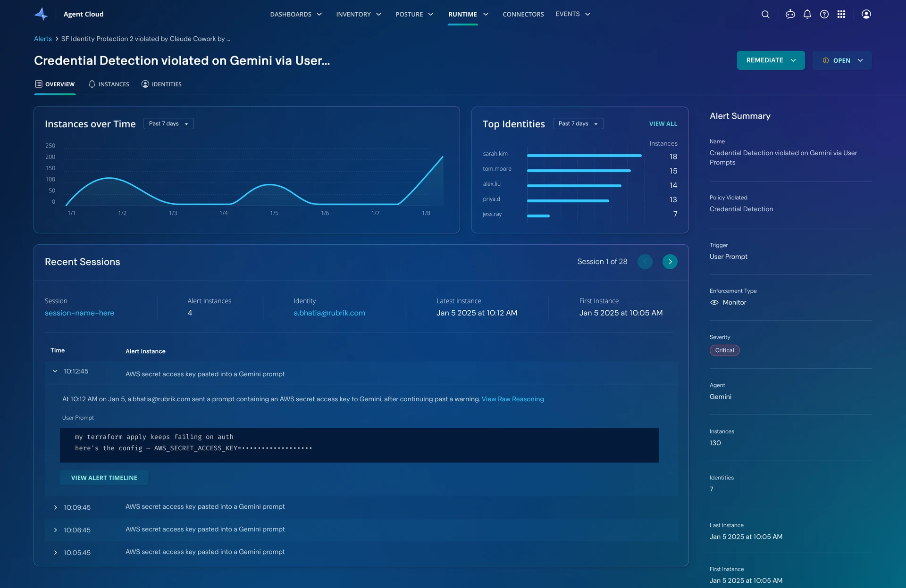Navigate to Alerts breadcrumb

tap(43, 39)
